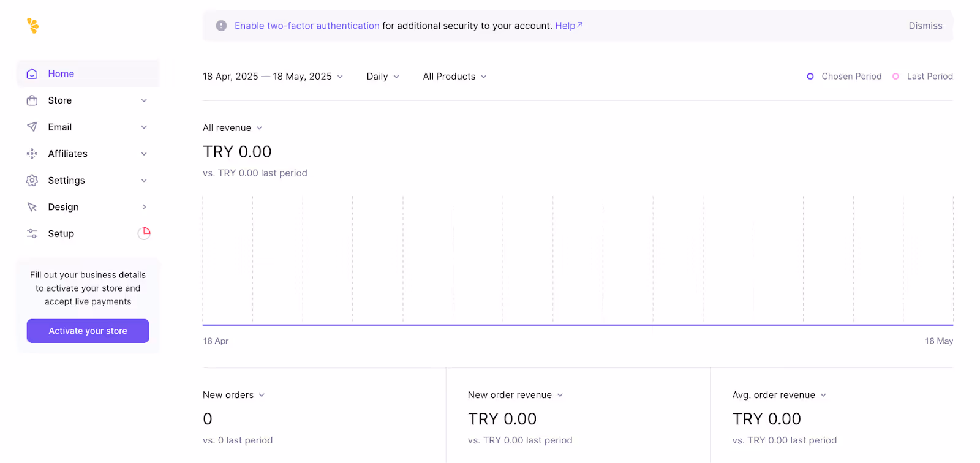This screenshot has height=463, width=980.
Task: Open the date range picker dropdown
Action: point(273,77)
